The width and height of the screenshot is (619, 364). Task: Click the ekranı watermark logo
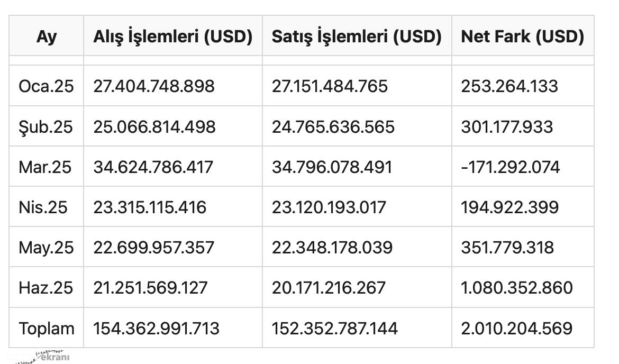[x=43, y=356]
